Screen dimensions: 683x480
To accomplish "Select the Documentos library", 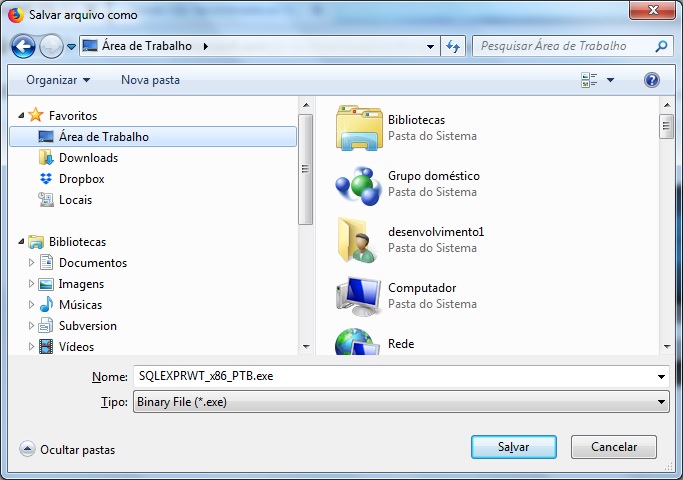I will click(x=93, y=263).
